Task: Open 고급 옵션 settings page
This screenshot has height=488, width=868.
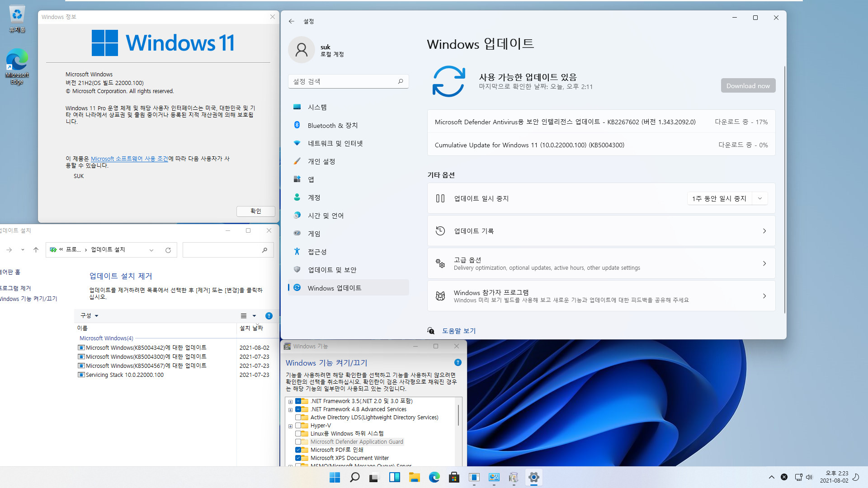Action: coord(601,263)
